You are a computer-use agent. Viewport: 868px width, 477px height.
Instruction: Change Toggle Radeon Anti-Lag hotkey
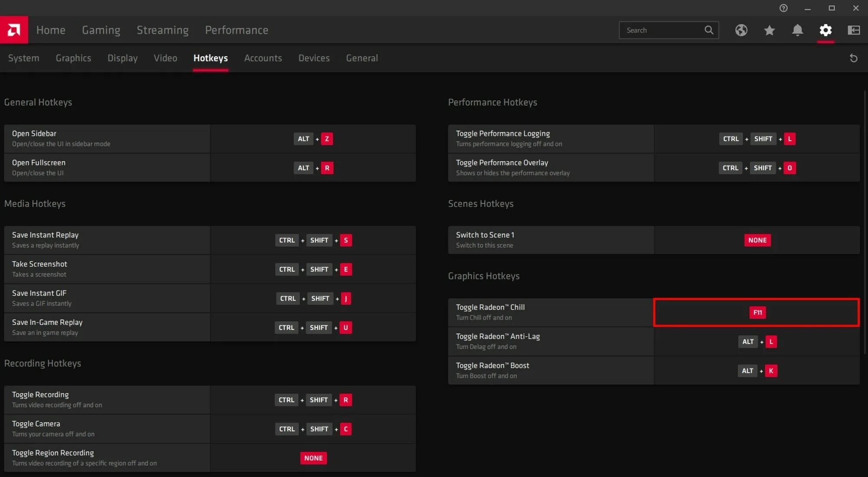click(x=757, y=342)
